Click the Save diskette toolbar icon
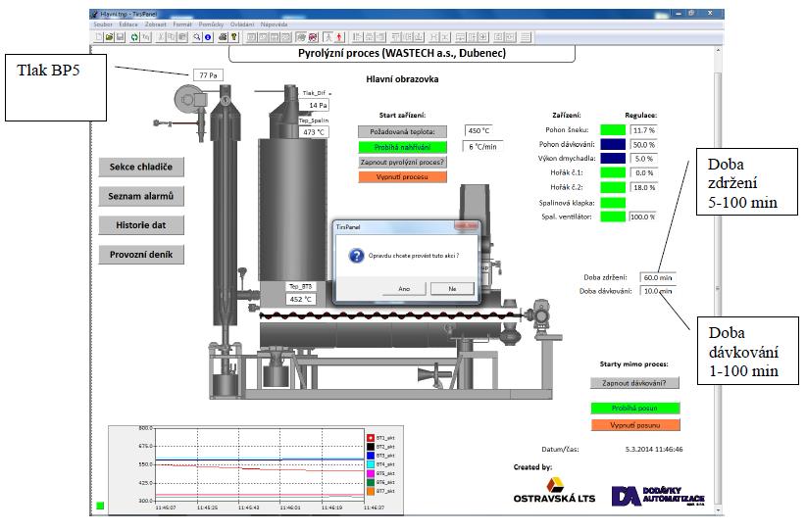 tap(120, 37)
